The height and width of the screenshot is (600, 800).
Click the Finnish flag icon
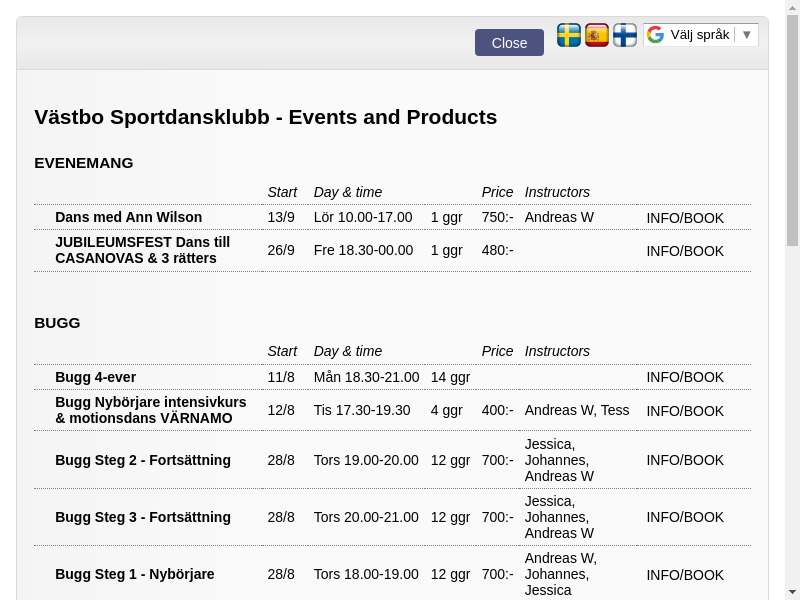tap(624, 35)
